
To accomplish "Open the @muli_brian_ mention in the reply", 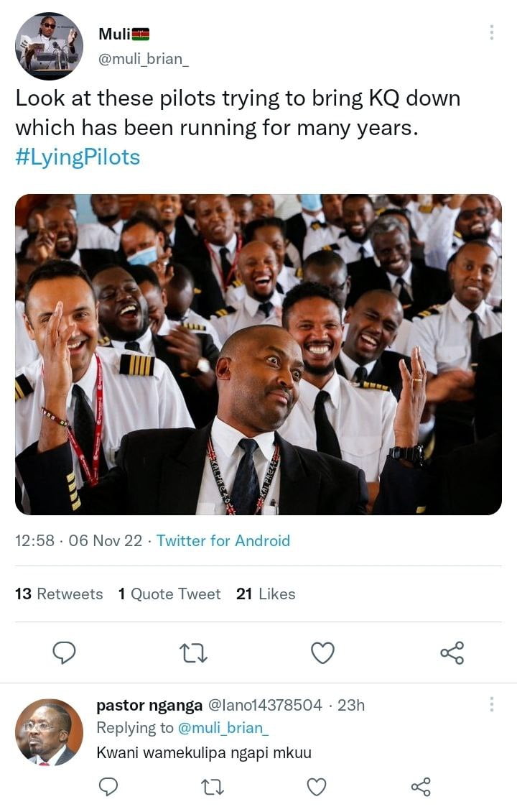I will click(223, 728).
